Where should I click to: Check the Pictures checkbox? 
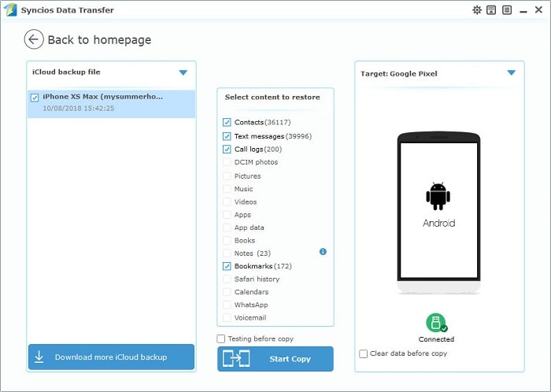pos(227,176)
